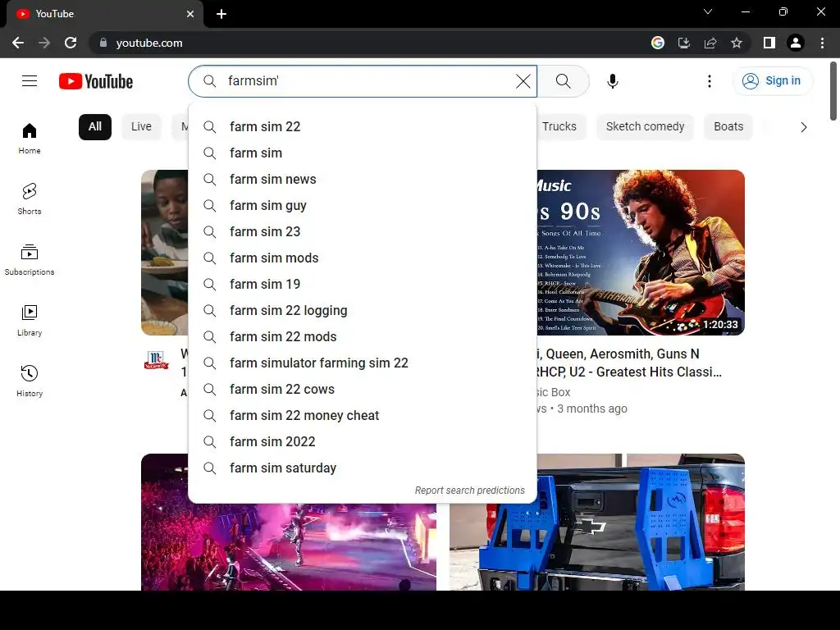The height and width of the screenshot is (630, 840).
Task: Click the McCormick channel avatar
Action: click(157, 360)
